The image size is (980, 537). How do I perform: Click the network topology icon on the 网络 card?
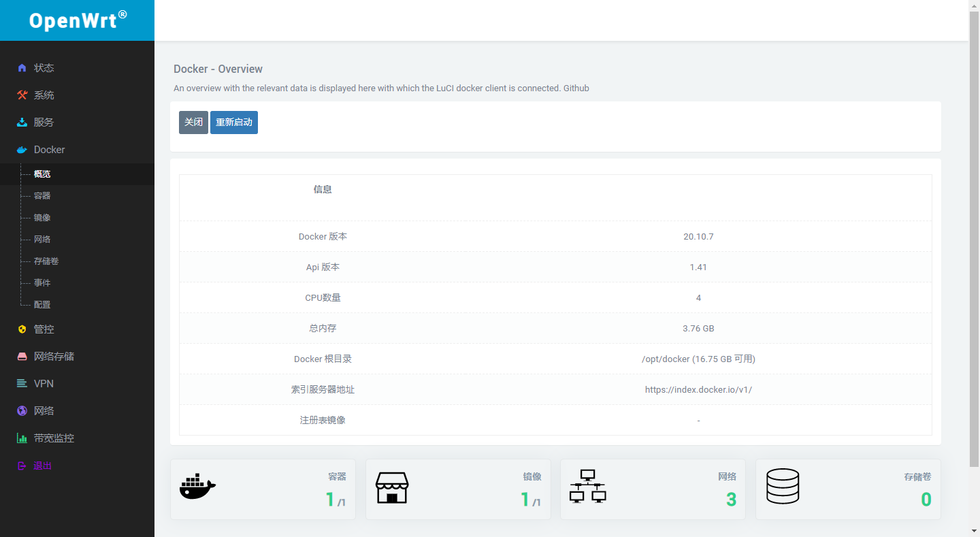pyautogui.click(x=587, y=487)
